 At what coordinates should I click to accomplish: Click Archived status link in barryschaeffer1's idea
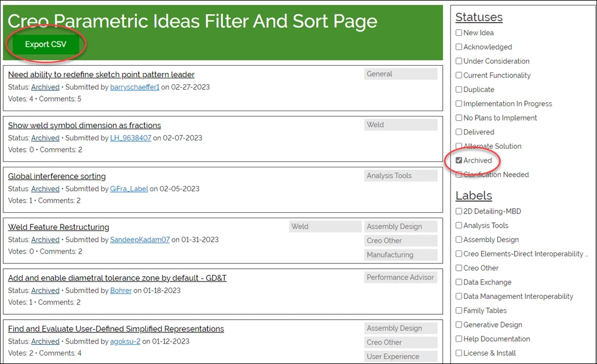(45, 87)
